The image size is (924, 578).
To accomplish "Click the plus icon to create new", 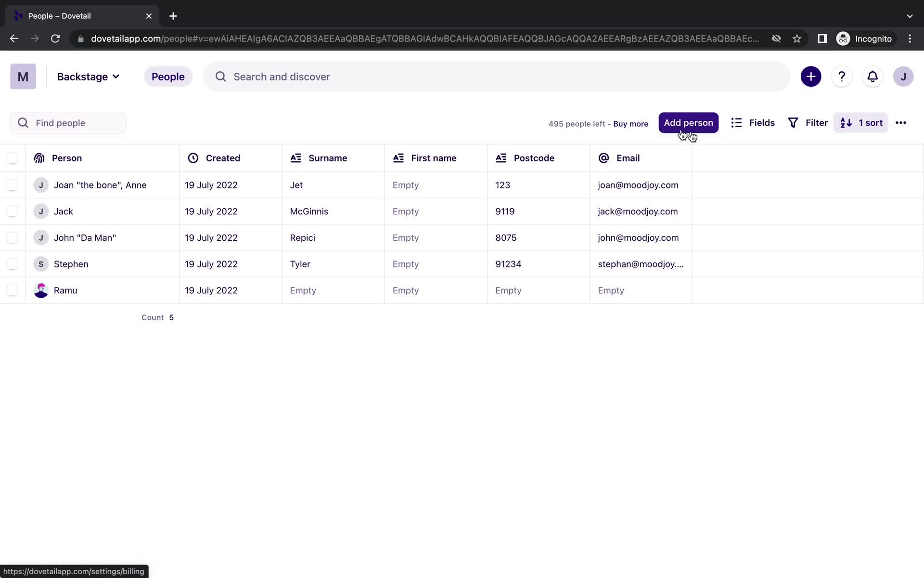I will click(x=811, y=76).
